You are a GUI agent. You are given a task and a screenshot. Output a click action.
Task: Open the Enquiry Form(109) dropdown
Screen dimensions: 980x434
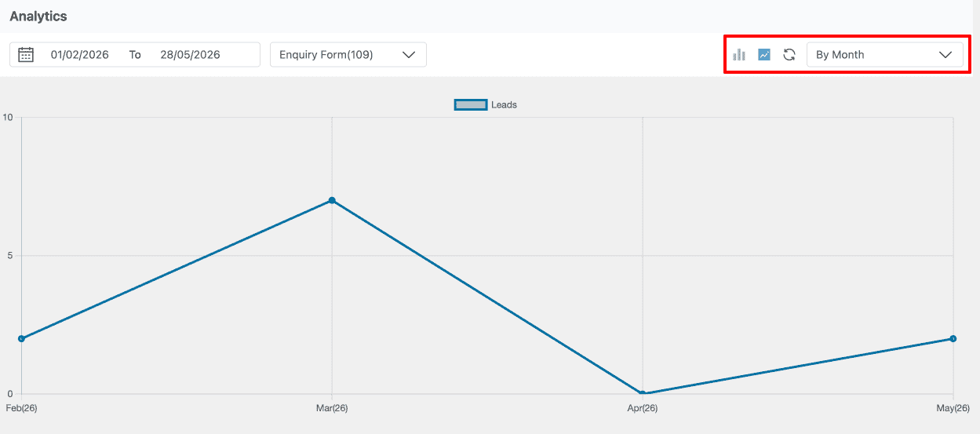348,55
